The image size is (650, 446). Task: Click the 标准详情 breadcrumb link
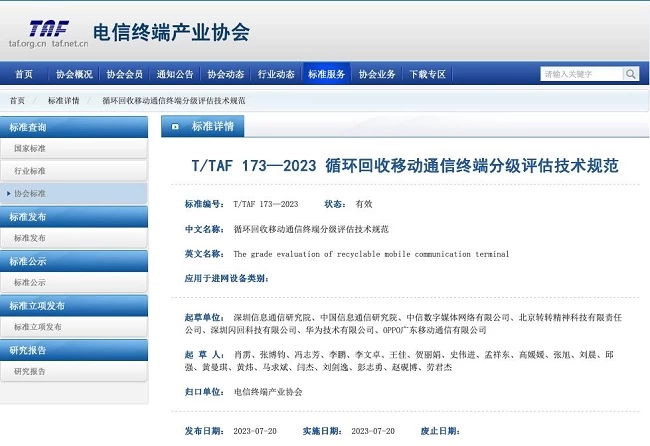[x=64, y=101]
